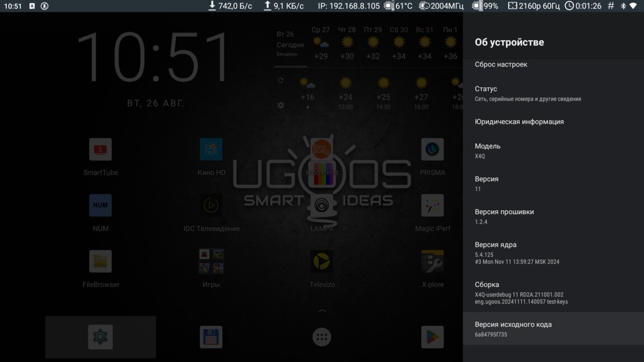Open weather widget settings gear
This screenshot has width=644, height=362.
click(281, 105)
